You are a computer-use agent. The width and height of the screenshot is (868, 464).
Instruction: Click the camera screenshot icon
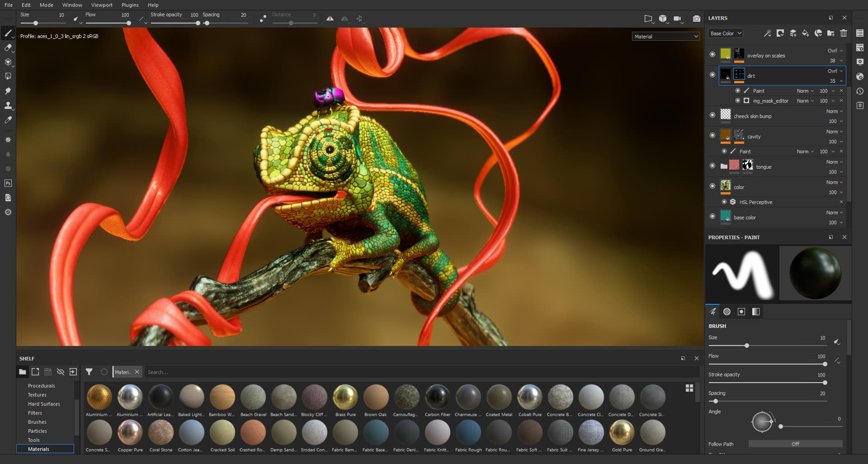pyautogui.click(x=696, y=19)
